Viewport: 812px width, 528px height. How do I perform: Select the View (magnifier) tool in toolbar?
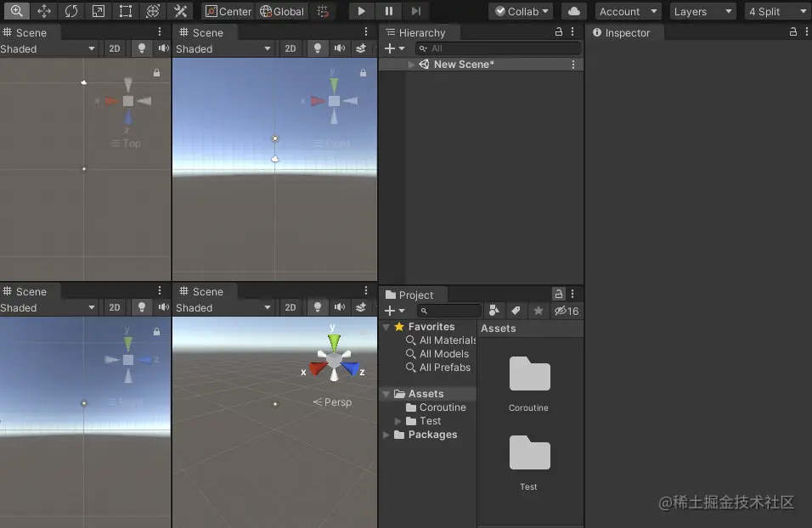pos(16,11)
